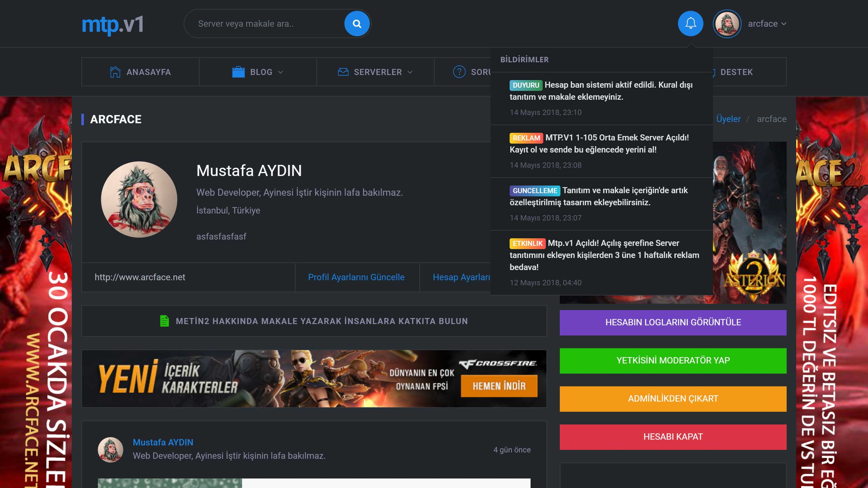Go to the Anasayfa page
The width and height of the screenshot is (868, 488).
pos(140,72)
